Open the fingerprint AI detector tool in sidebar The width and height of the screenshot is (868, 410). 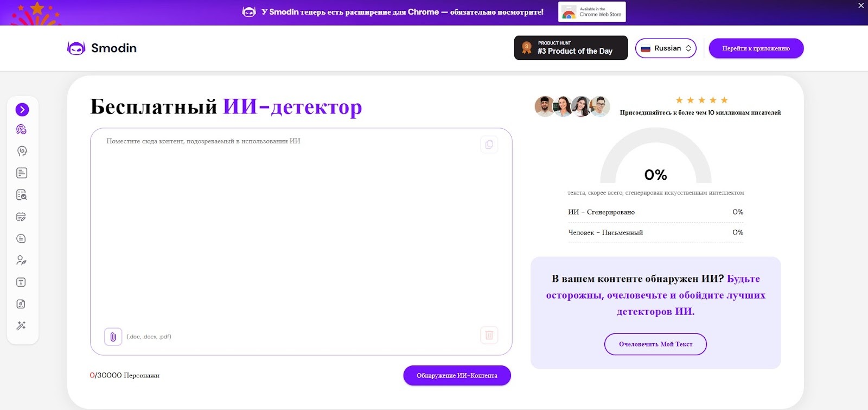pyautogui.click(x=21, y=129)
